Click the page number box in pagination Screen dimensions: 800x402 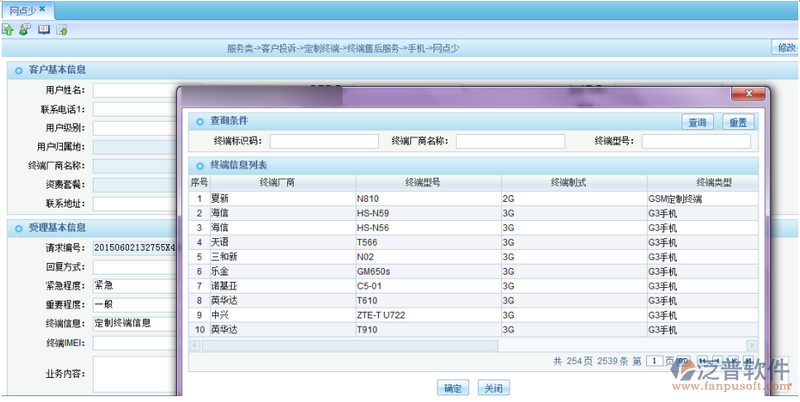pos(654,361)
